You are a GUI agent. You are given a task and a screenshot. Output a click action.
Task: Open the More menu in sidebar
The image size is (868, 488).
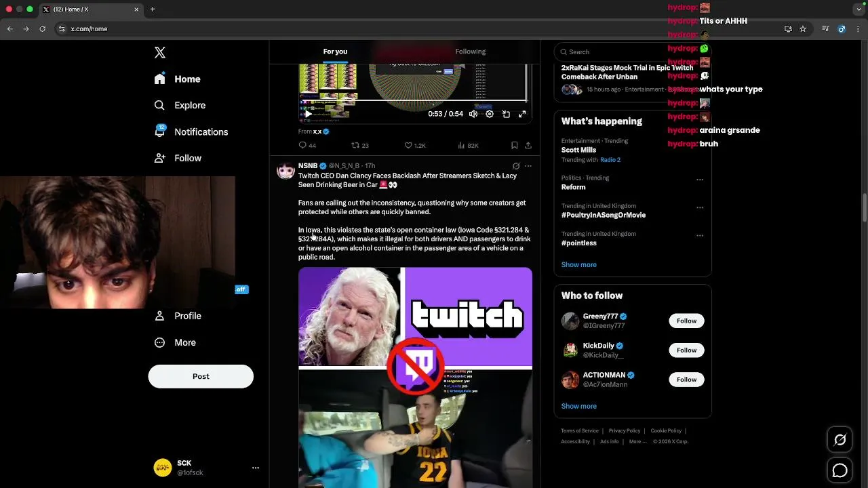click(x=175, y=343)
